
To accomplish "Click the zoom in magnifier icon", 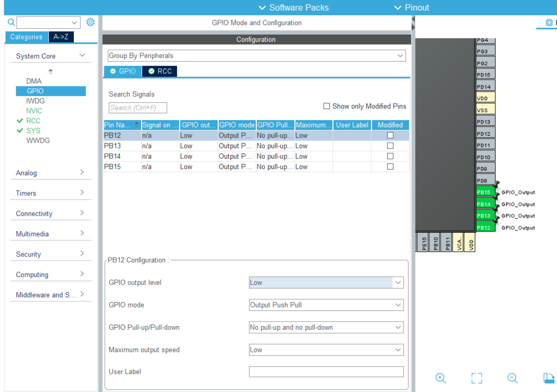I will click(x=441, y=378).
